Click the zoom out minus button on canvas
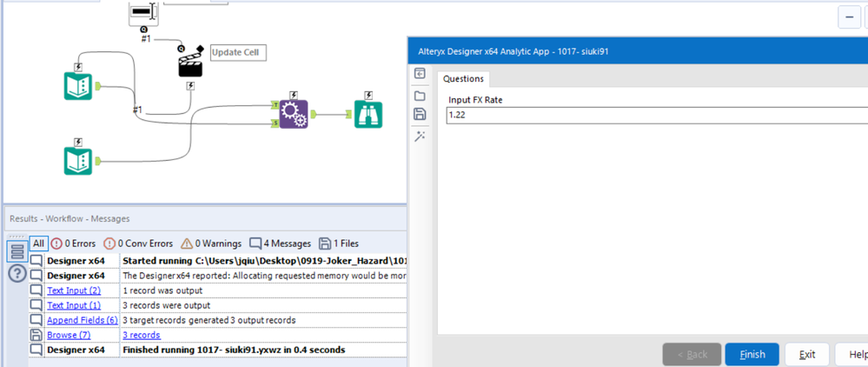This screenshot has width=868, height=367. (x=849, y=17)
